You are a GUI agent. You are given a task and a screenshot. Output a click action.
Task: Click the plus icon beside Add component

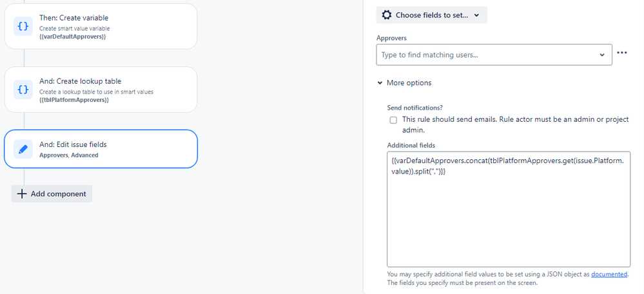22,194
